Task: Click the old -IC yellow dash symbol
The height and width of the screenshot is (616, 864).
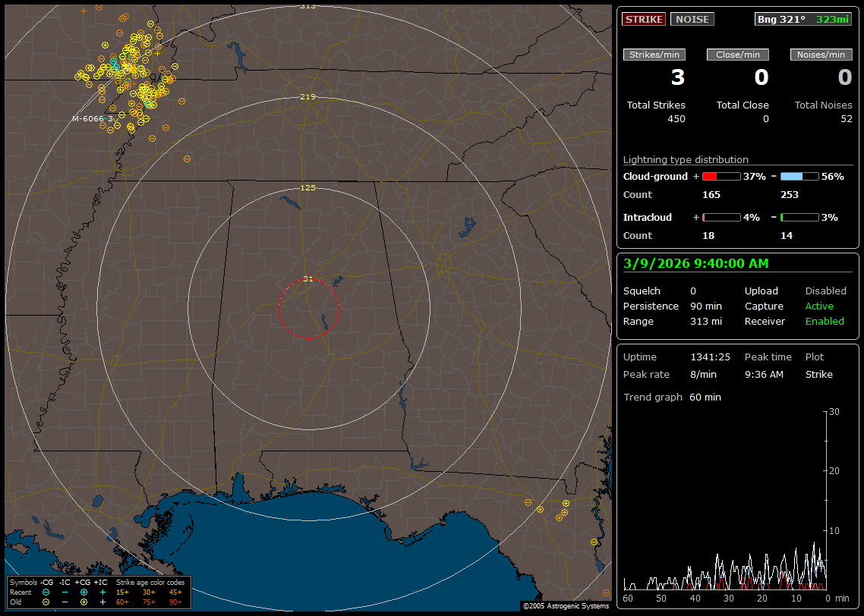Action: [x=65, y=602]
